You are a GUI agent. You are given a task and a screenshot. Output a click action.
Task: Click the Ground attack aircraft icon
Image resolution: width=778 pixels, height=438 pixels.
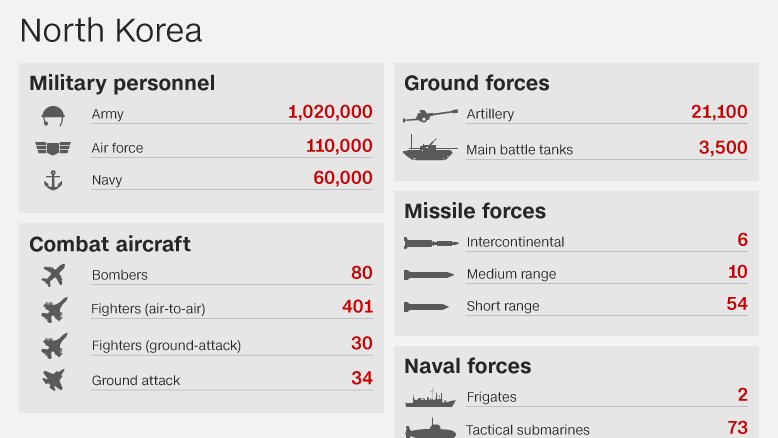[54, 380]
